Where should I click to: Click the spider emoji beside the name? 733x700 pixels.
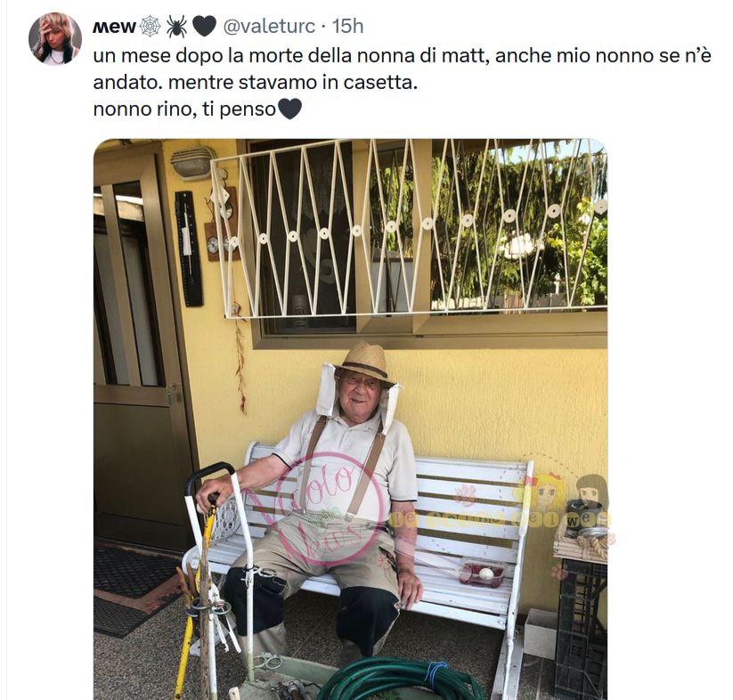tap(176, 27)
